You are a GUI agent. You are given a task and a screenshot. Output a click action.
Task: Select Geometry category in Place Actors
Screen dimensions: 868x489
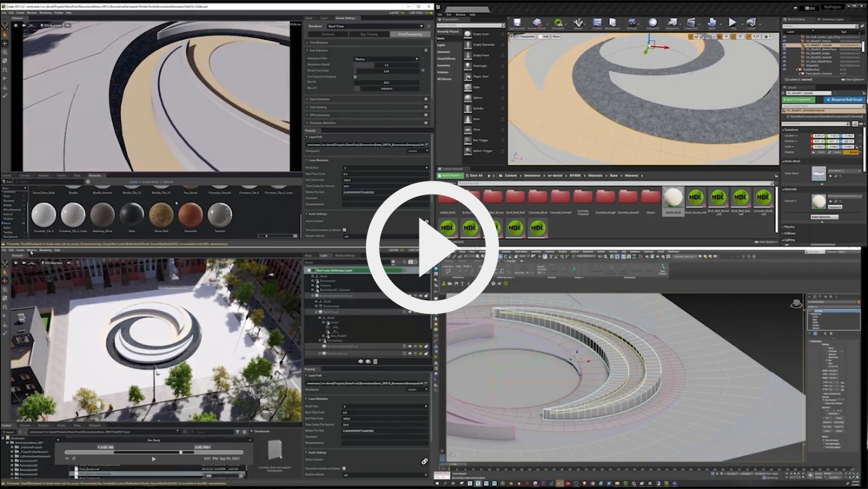click(x=443, y=65)
